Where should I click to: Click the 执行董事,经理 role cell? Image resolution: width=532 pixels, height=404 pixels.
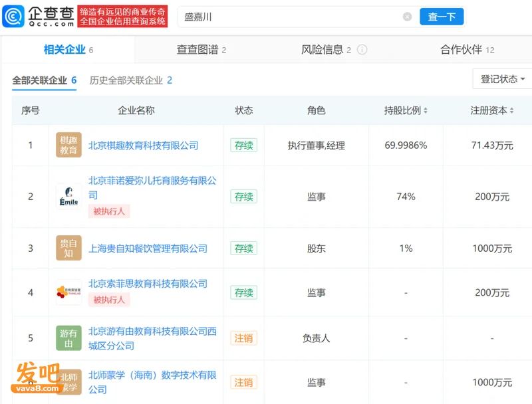point(317,146)
